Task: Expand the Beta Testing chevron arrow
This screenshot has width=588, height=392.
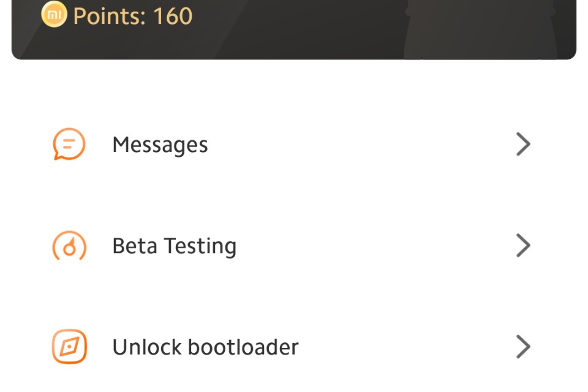Action: [523, 246]
